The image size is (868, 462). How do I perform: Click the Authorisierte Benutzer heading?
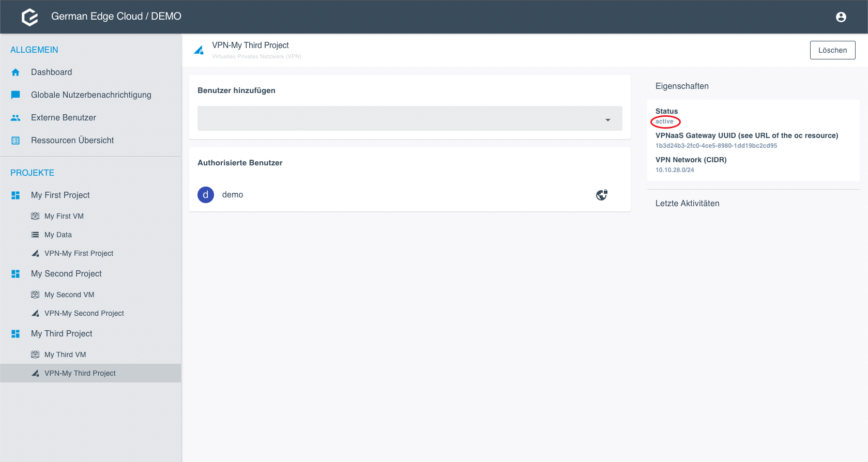click(240, 163)
